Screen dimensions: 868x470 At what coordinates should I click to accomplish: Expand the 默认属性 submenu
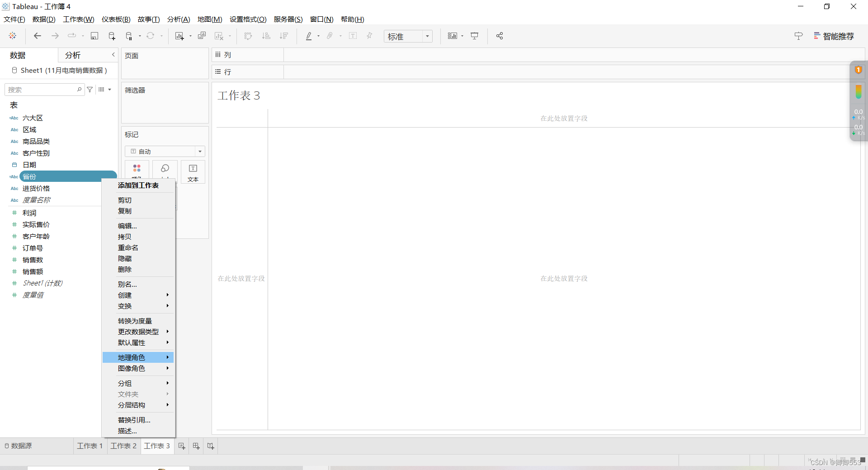coord(138,342)
